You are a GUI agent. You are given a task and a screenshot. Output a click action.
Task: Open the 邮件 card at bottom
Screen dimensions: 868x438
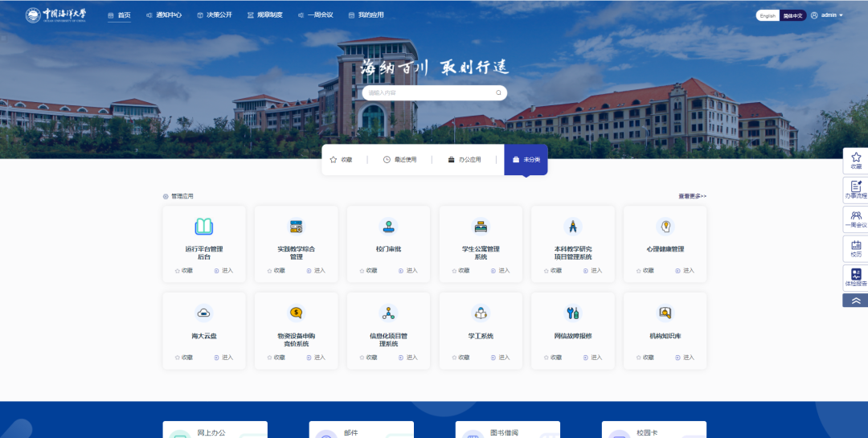pyautogui.click(x=362, y=430)
